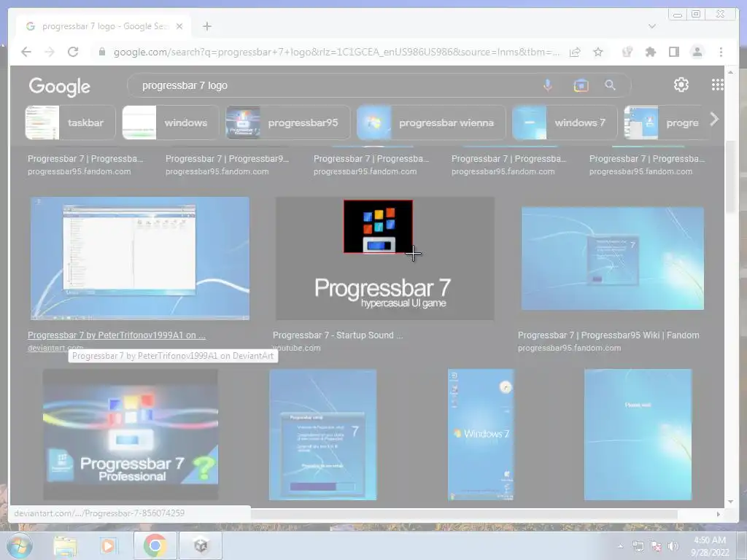Click the browser forward arrow
This screenshot has width=747, height=560.
point(50,52)
